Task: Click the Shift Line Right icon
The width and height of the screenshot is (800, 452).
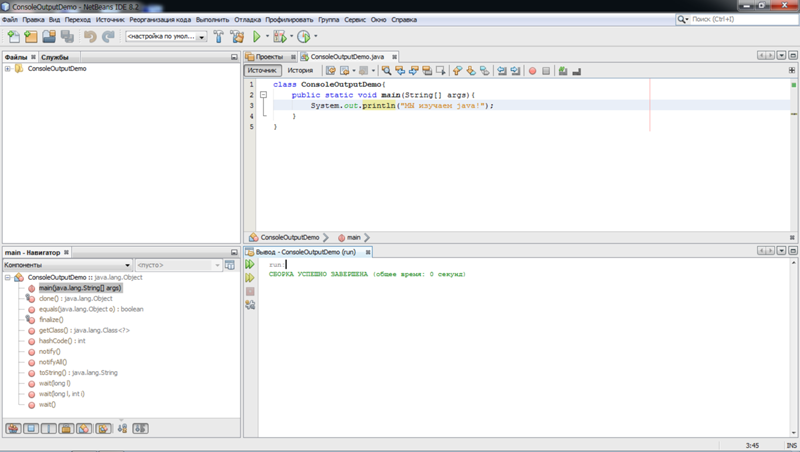Action: [x=515, y=71]
